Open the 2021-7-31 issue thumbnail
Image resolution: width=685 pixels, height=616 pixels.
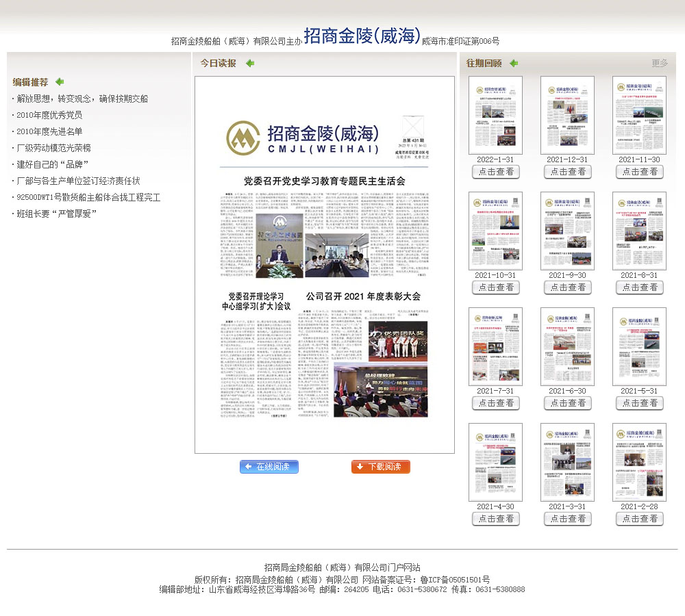coord(495,346)
